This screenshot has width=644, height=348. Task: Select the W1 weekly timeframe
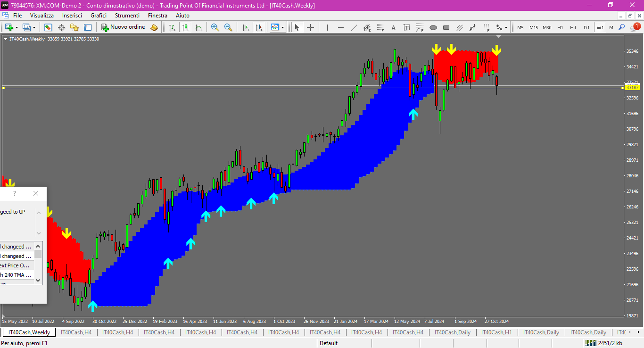pyautogui.click(x=600, y=27)
